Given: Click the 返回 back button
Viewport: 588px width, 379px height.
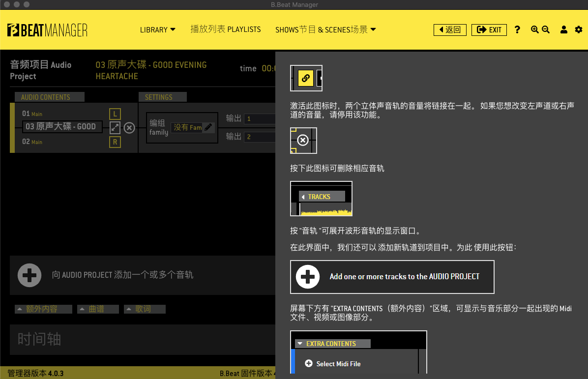Looking at the screenshot, I should pos(450,29).
